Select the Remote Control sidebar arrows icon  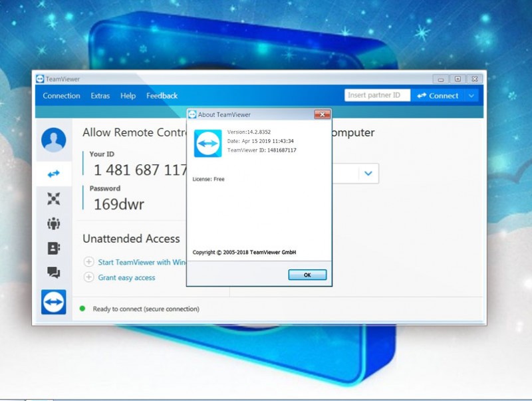pos(54,174)
